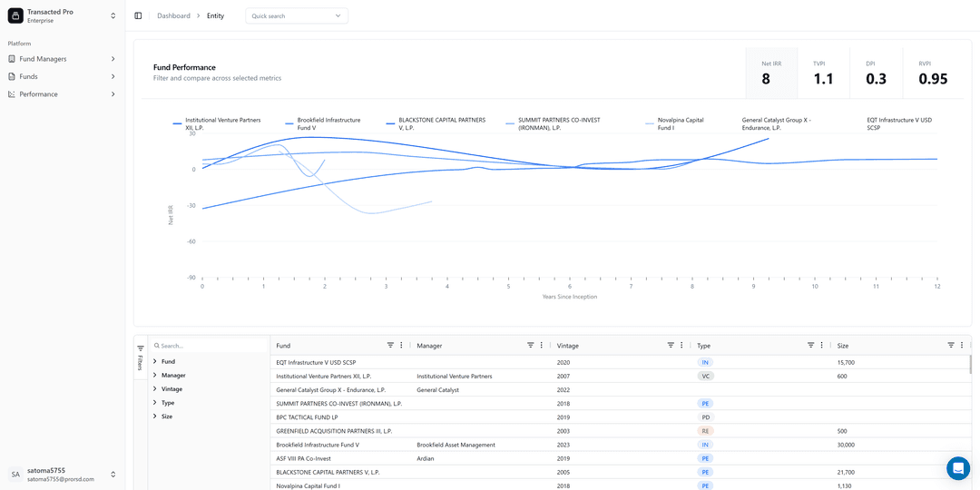Open the Quick search dropdown
The height and width of the screenshot is (490, 980).
[x=297, y=15]
